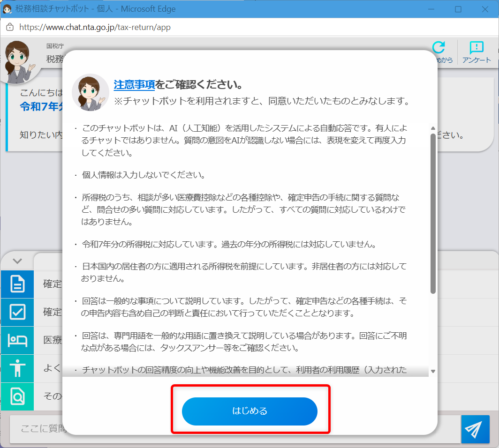The width and height of the screenshot is (499, 448).
Task: Click the アンケート survey icon
Action: [476, 52]
